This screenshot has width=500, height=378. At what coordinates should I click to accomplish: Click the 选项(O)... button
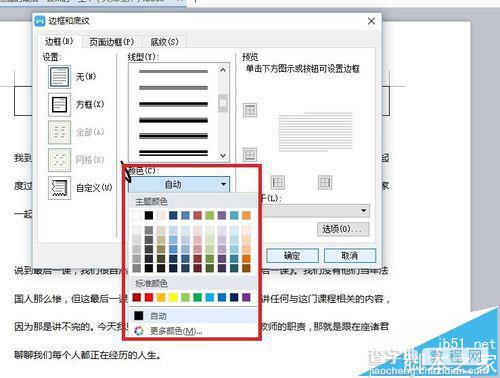coord(343,229)
